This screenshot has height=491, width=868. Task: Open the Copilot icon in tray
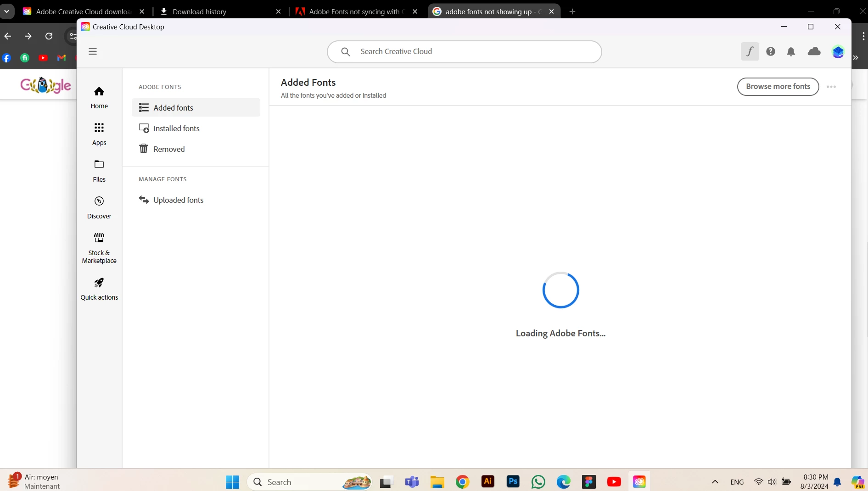pyautogui.click(x=857, y=482)
